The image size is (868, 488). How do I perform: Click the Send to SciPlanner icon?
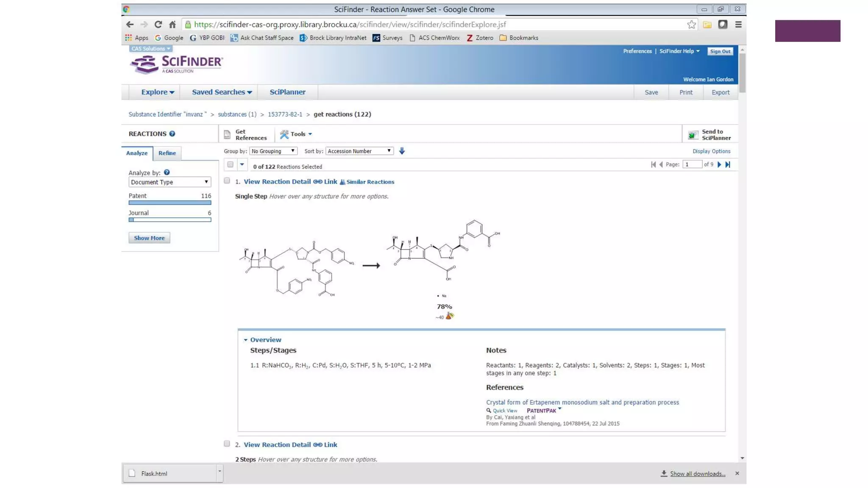pyautogui.click(x=693, y=135)
